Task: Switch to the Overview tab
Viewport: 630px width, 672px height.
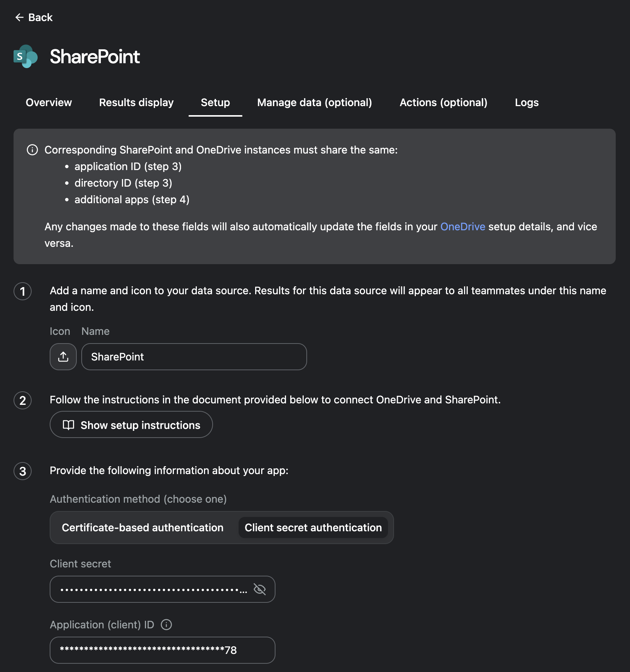Action: (49, 102)
